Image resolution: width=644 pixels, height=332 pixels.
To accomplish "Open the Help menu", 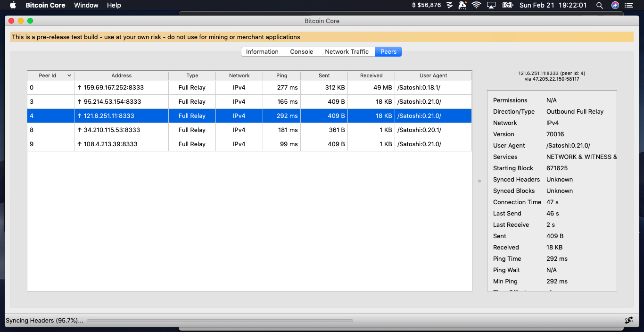I will tap(113, 5).
